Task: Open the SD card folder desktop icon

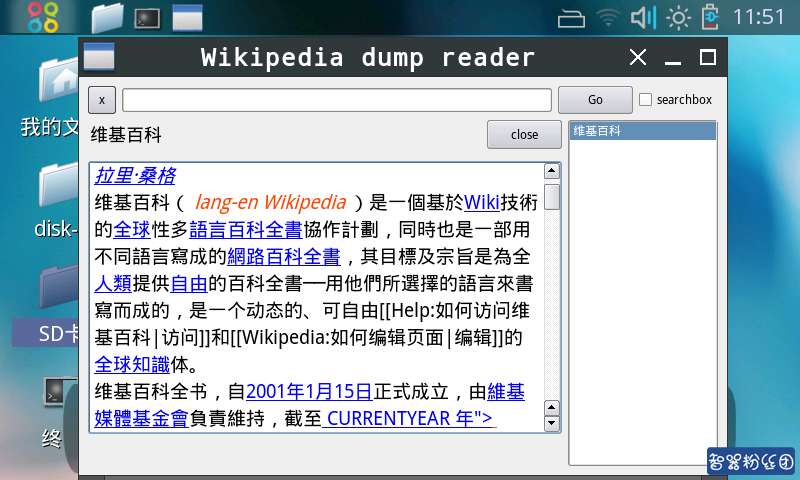Action: point(59,286)
